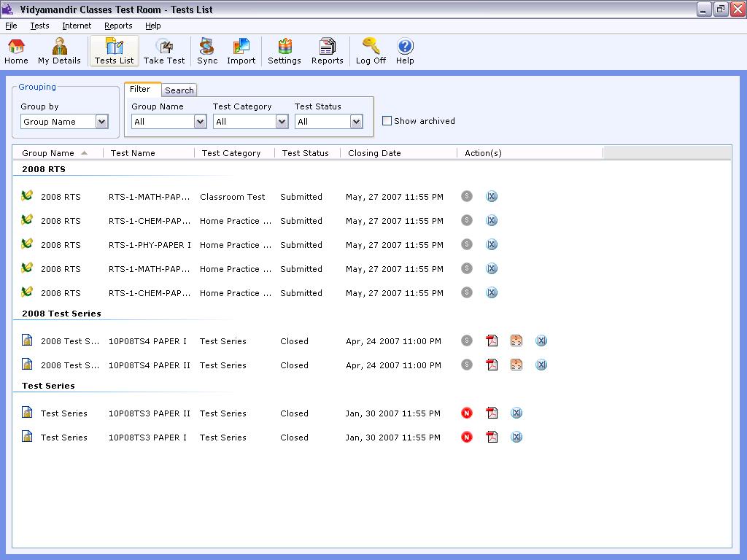Open the File menu

11,26
